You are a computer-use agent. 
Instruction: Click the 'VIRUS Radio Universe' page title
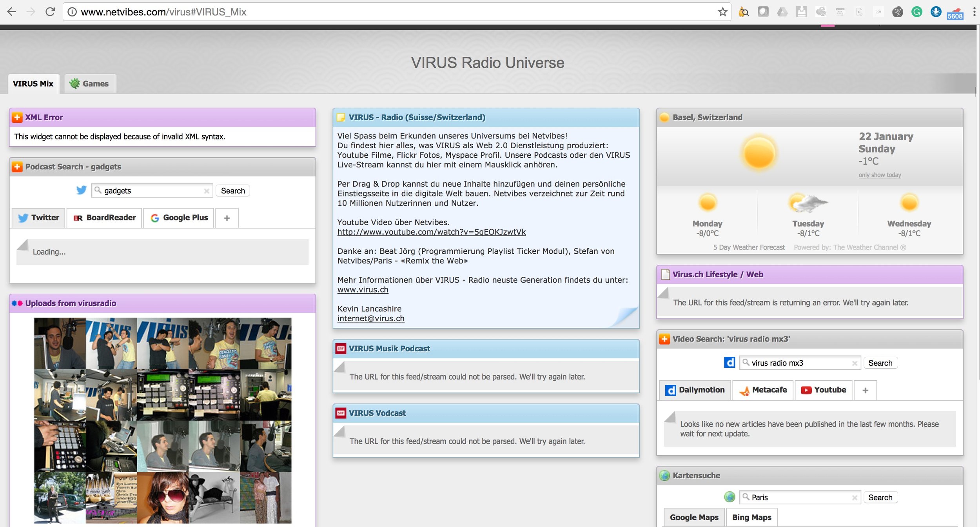488,63
